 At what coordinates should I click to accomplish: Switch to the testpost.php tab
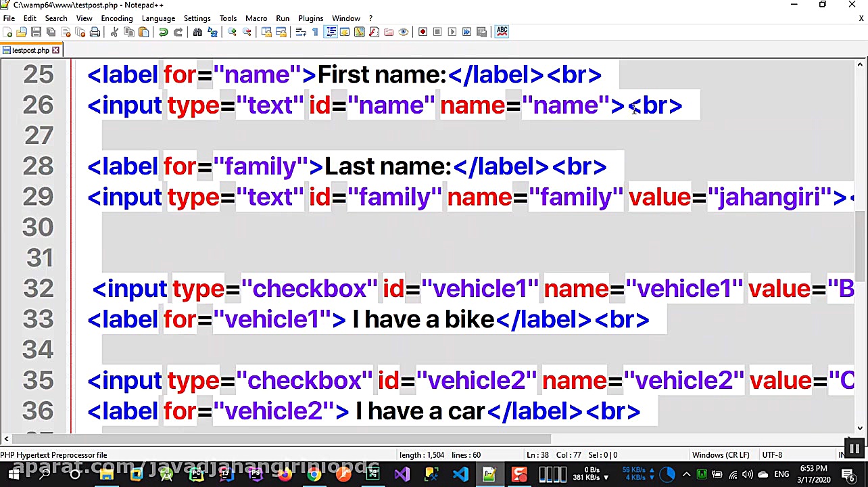pos(30,50)
